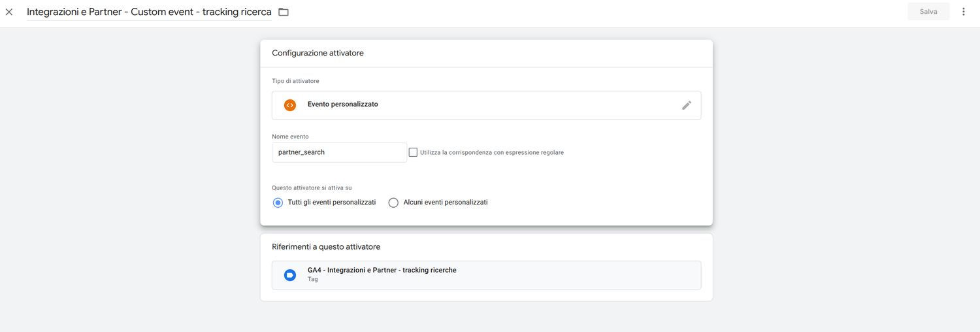The image size is (980, 332).
Task: Close the trigger editor with the X icon
Action: pos(9,12)
